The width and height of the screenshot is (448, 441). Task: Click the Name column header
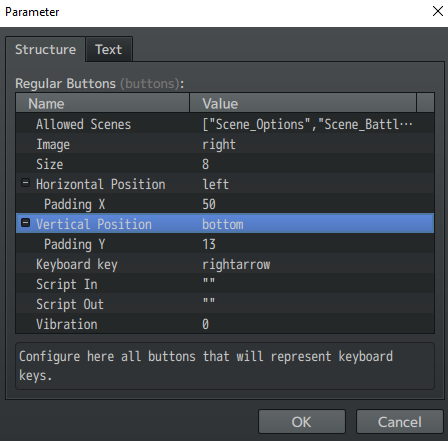[103, 103]
